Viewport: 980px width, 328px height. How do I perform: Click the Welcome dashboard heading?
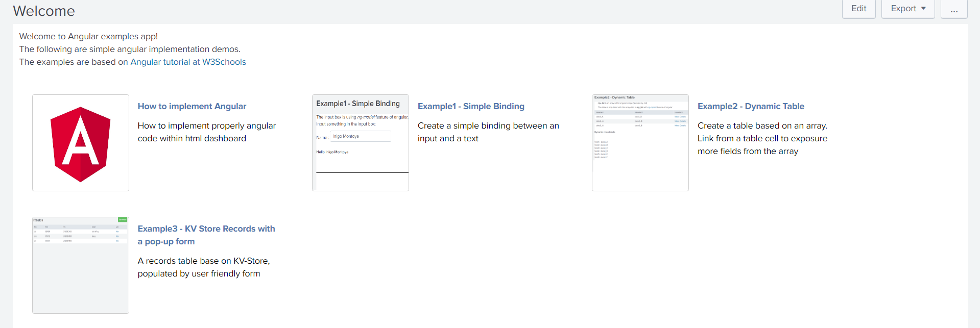44,11
